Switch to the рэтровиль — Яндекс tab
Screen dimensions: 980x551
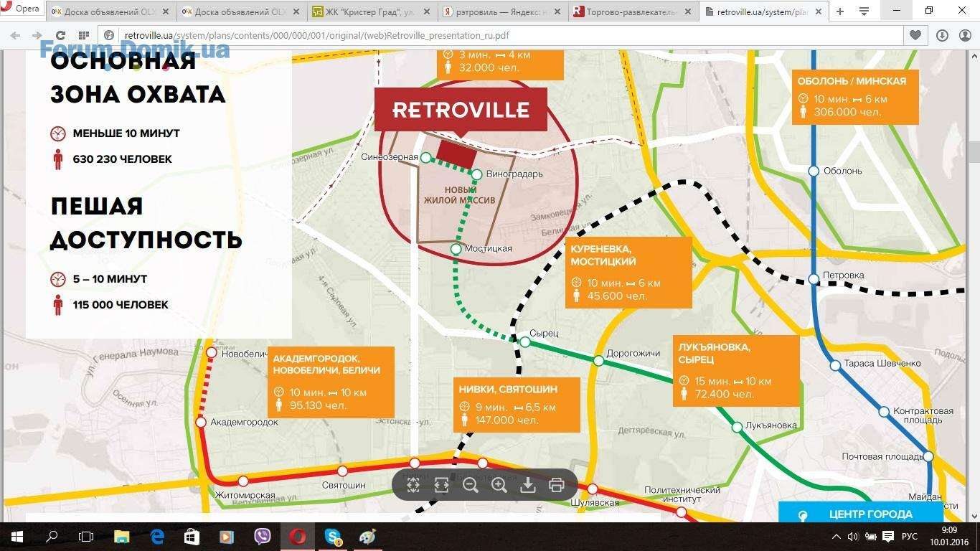pyautogui.click(x=503, y=11)
